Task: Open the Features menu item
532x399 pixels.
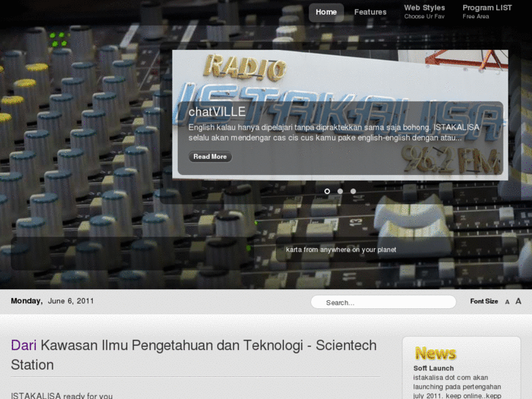Action: point(370,12)
